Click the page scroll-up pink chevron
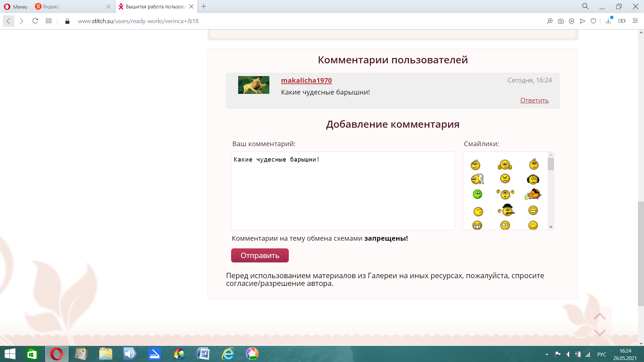The width and height of the screenshot is (644, 362). tap(599, 316)
